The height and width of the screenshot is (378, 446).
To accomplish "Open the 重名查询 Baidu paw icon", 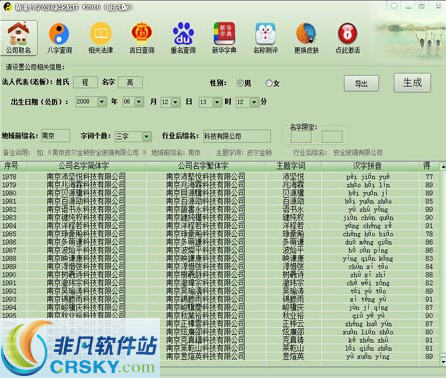I will (x=183, y=38).
